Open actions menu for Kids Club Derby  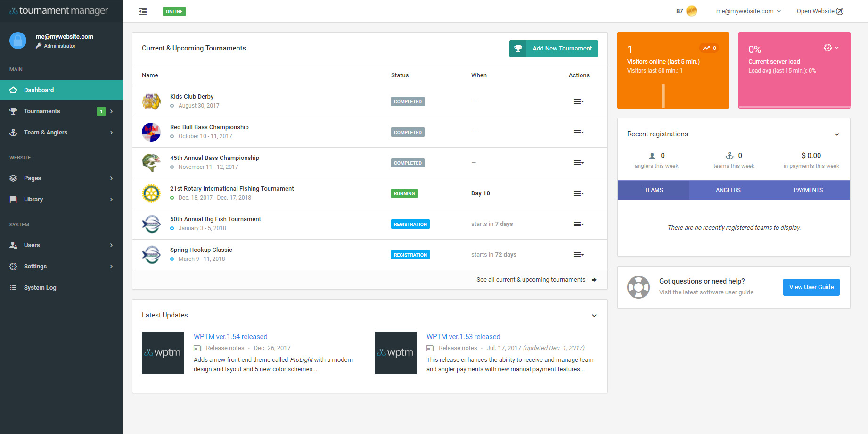(578, 101)
